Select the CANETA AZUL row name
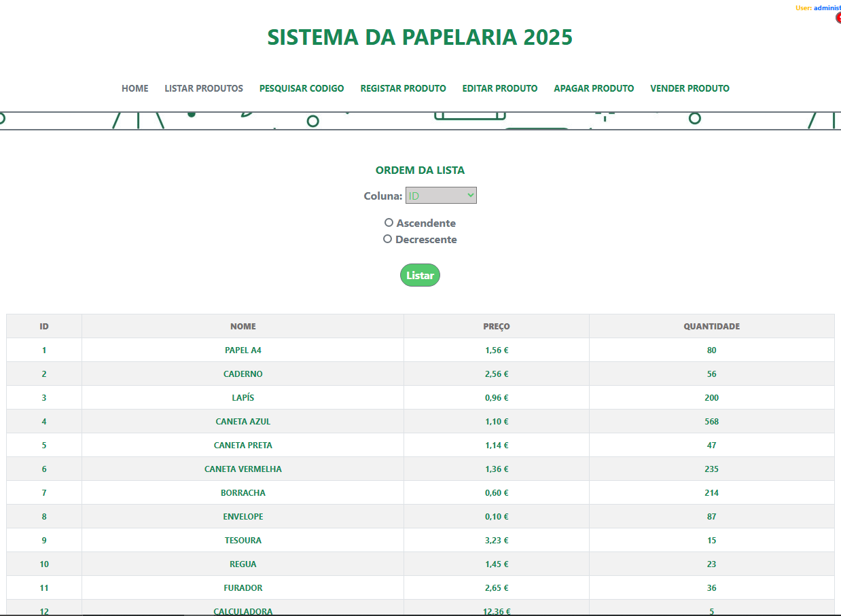This screenshot has width=841, height=616. tap(243, 422)
